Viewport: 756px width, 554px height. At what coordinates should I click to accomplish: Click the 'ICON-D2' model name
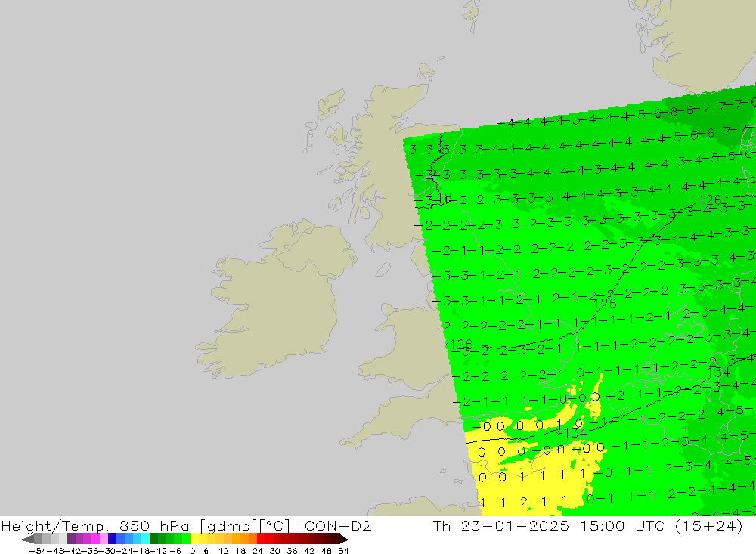[336, 525]
